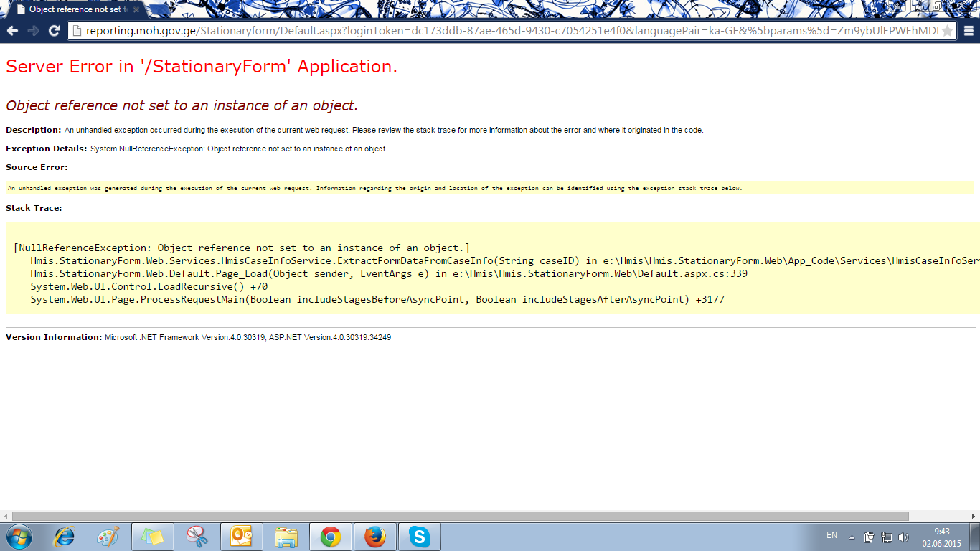Open Skype from the taskbar

419,537
